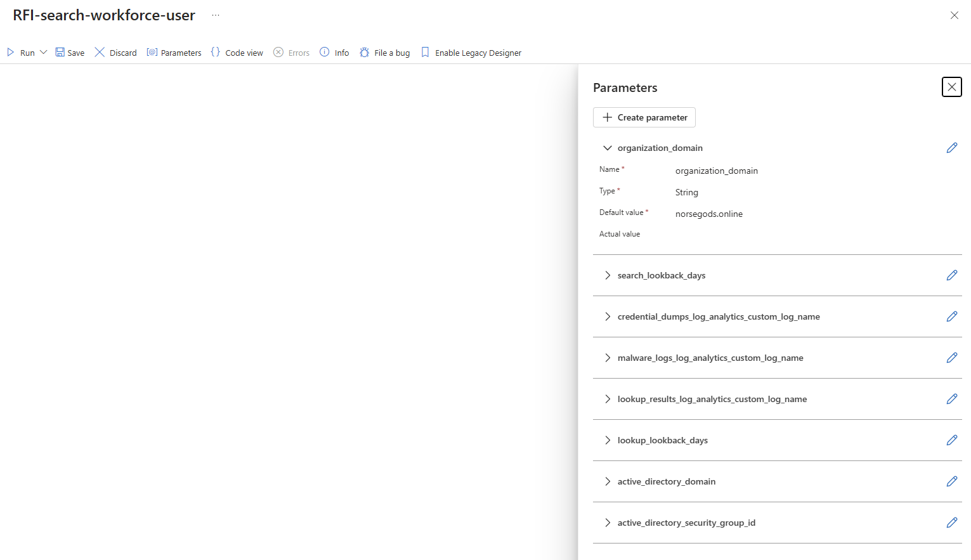Edit the active_directory_domain parameter

coord(951,481)
